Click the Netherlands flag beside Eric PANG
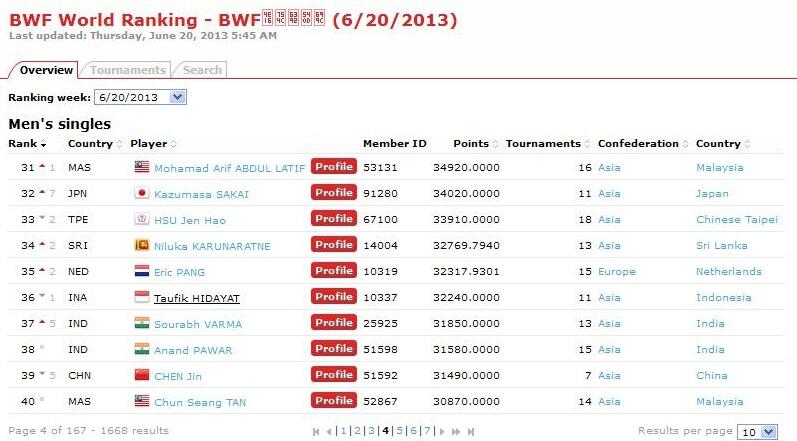The image size is (797, 441). (x=142, y=270)
